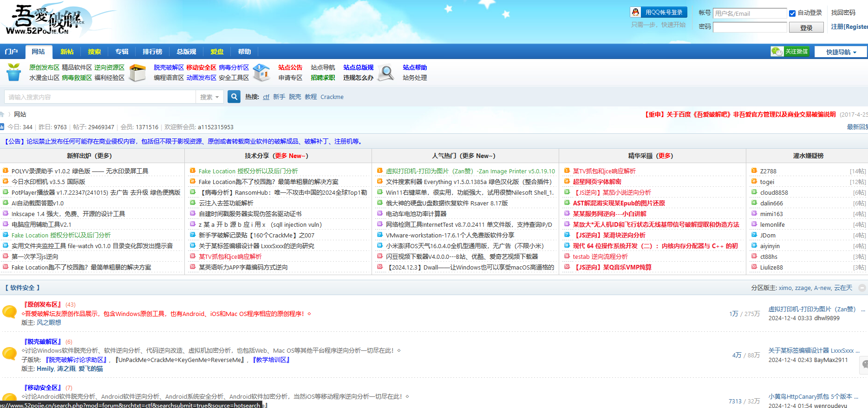Click the QQ penguin login icon

[635, 13]
